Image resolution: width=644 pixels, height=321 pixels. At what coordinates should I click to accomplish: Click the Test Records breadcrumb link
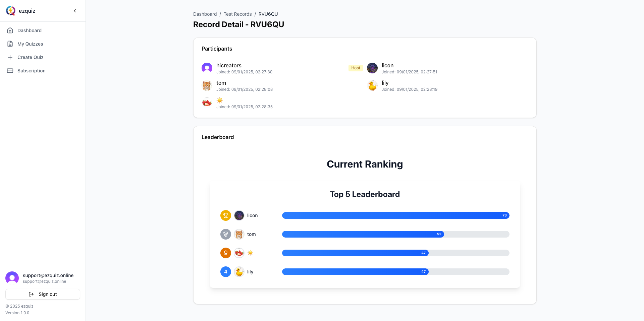point(237,14)
